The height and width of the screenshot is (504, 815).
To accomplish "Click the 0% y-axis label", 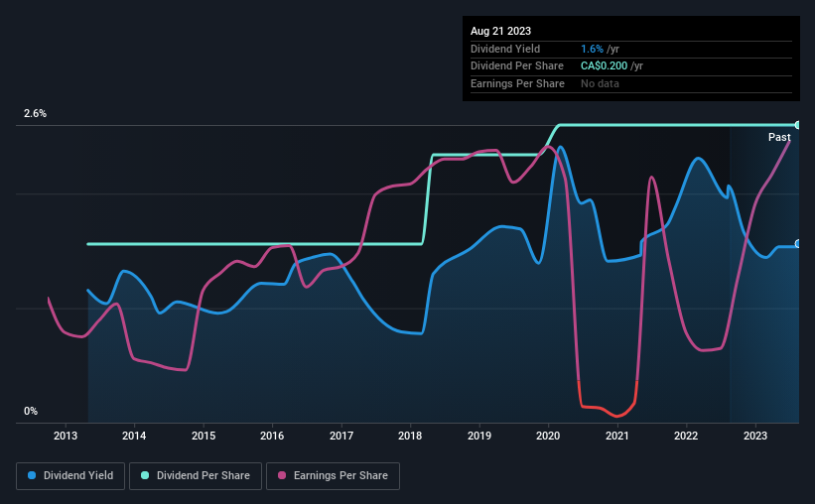I will point(31,411).
